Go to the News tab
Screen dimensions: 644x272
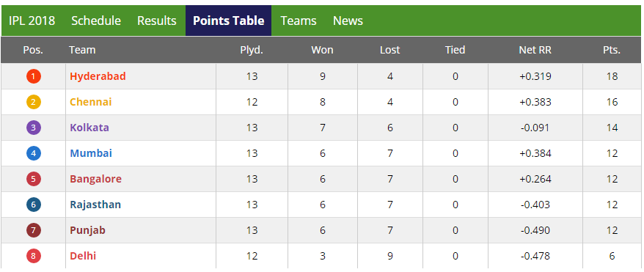point(348,21)
